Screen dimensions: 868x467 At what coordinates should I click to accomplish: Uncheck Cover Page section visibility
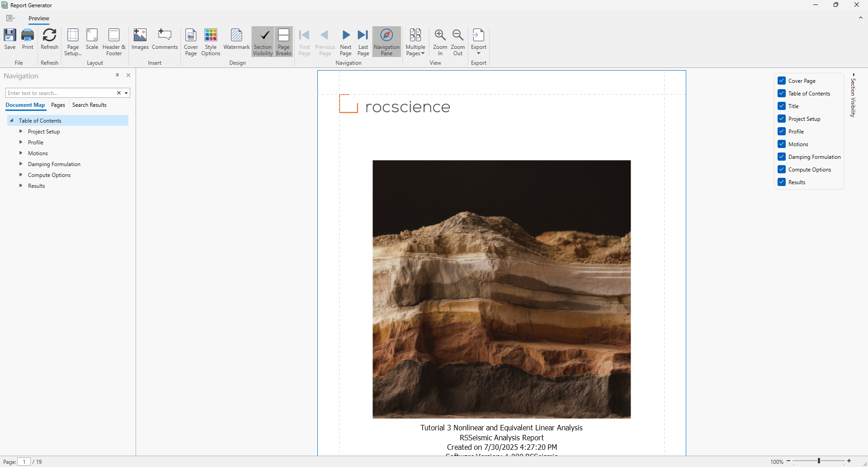click(782, 81)
